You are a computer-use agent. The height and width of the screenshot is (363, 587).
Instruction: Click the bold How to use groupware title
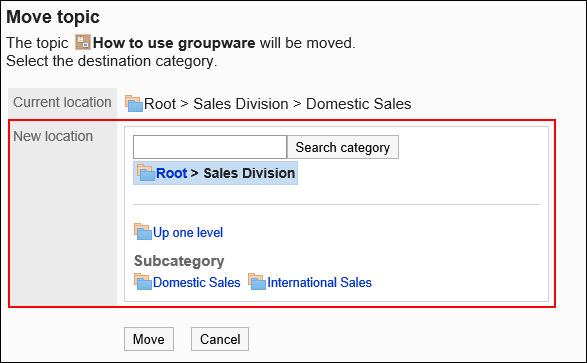pos(174,43)
